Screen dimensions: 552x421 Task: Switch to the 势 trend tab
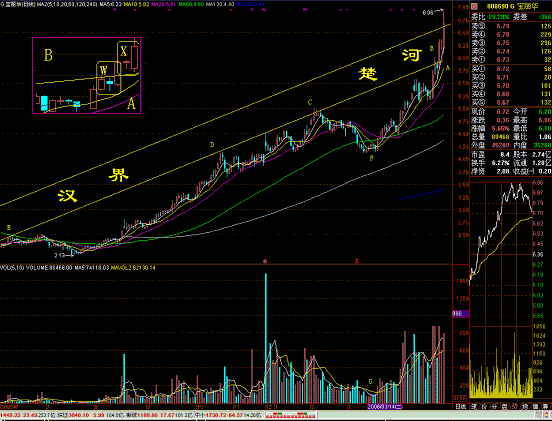(515, 407)
